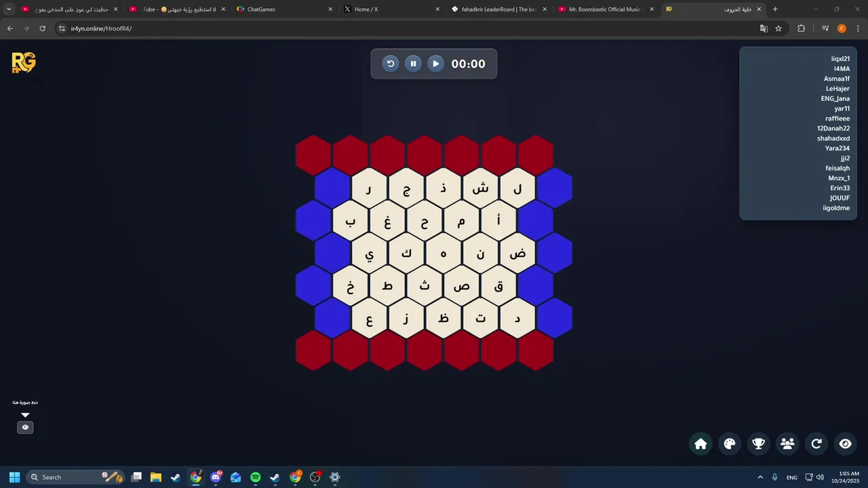This screenshot has height=488, width=868.
Task: Open Spotify from the taskbar
Action: 255,477
